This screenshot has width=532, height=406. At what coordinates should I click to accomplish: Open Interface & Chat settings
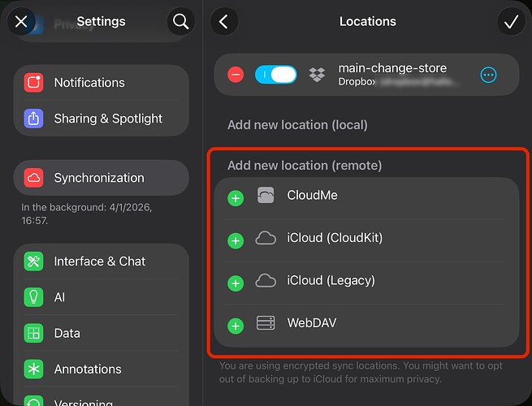point(101,261)
